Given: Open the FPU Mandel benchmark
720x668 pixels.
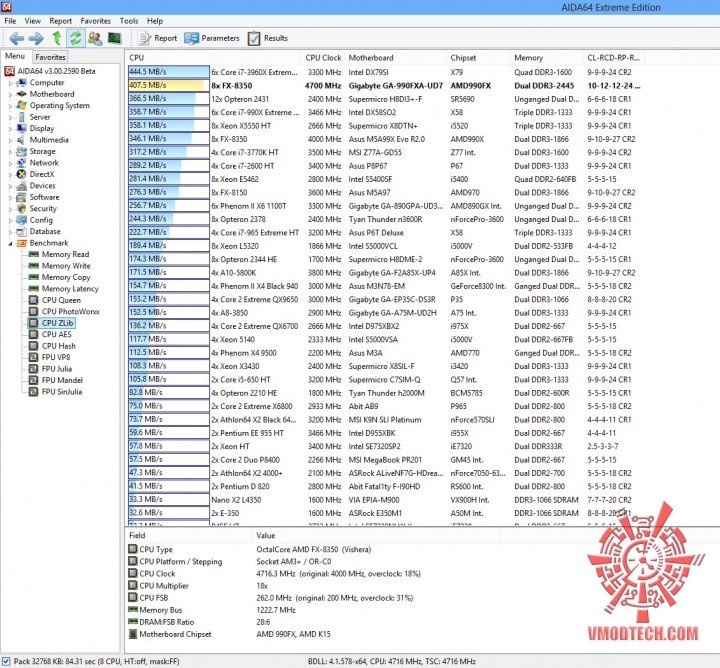Looking at the screenshot, I should coord(62,380).
